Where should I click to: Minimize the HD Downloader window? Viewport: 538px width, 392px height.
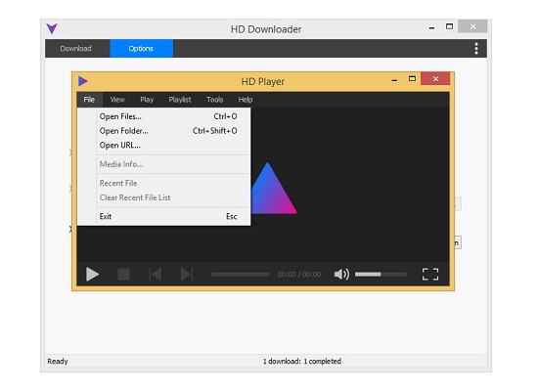click(x=432, y=27)
